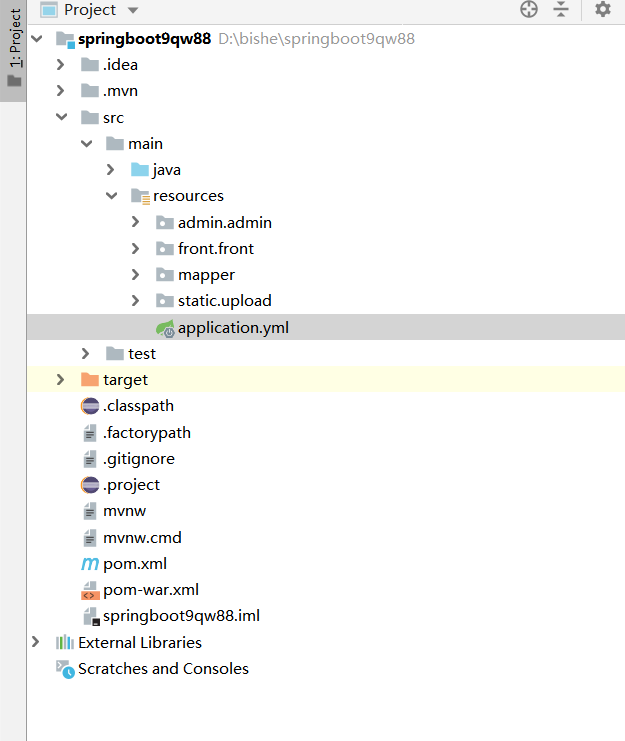Collapse the resources folder
The height and width of the screenshot is (741, 625).
pos(111,196)
